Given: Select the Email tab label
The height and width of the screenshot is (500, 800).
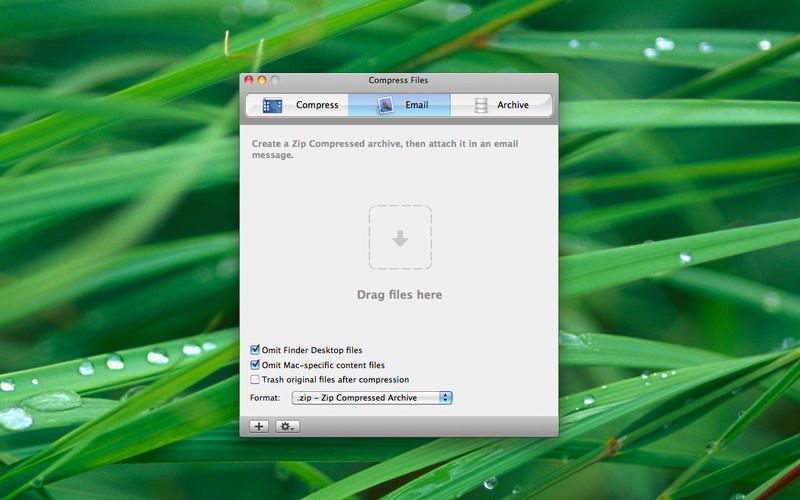Looking at the screenshot, I should pos(417,105).
